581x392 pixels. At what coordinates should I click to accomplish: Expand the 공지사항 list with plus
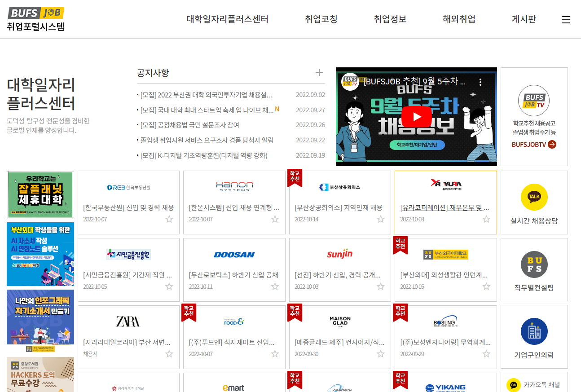click(319, 73)
